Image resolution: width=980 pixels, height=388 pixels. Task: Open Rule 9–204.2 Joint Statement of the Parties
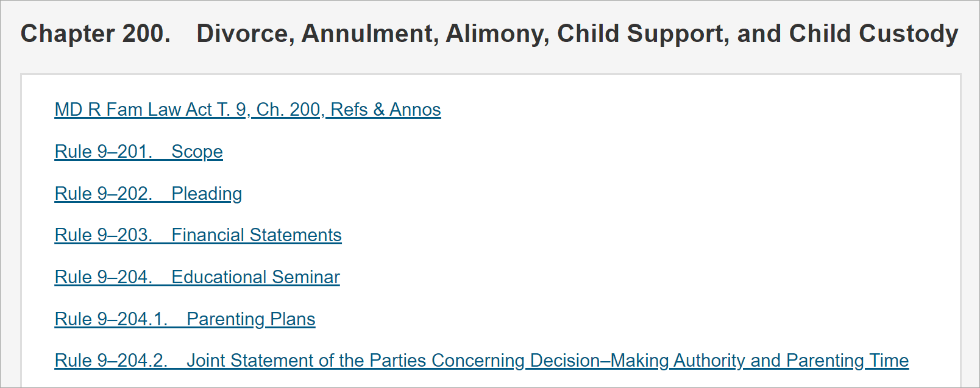coord(481,361)
